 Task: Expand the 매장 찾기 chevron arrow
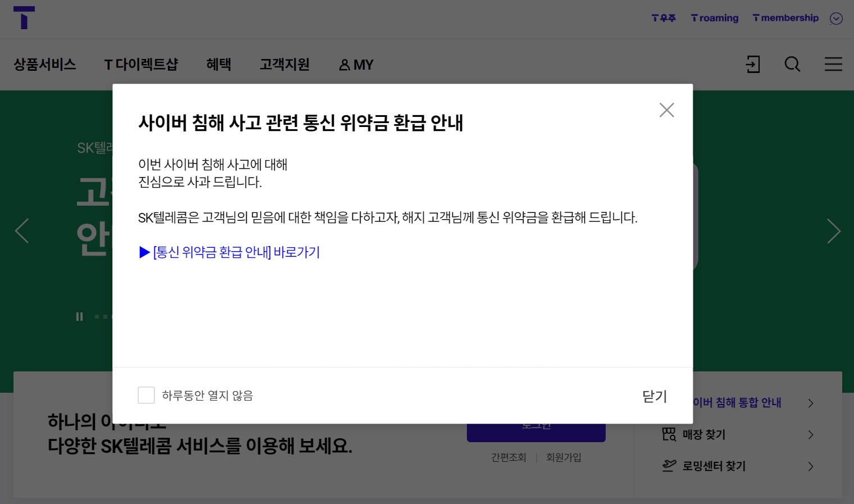coord(810,434)
